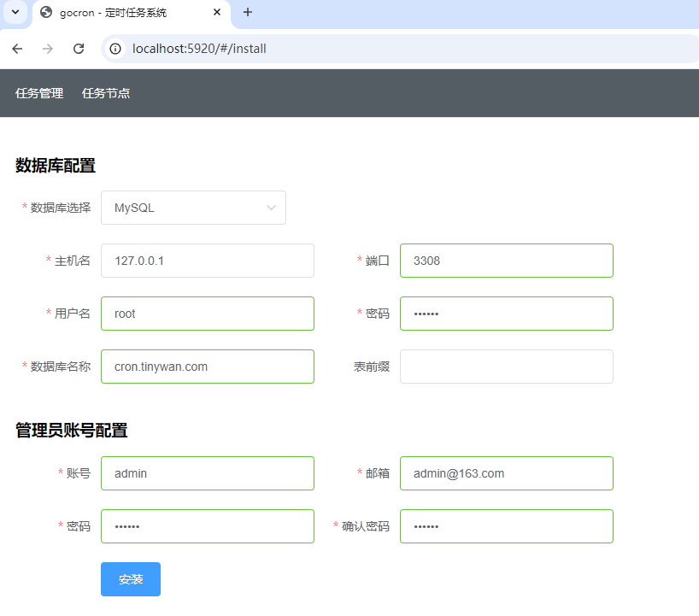The height and width of the screenshot is (616, 699).
Task: Click the database 密码 password field
Action: [507, 314]
